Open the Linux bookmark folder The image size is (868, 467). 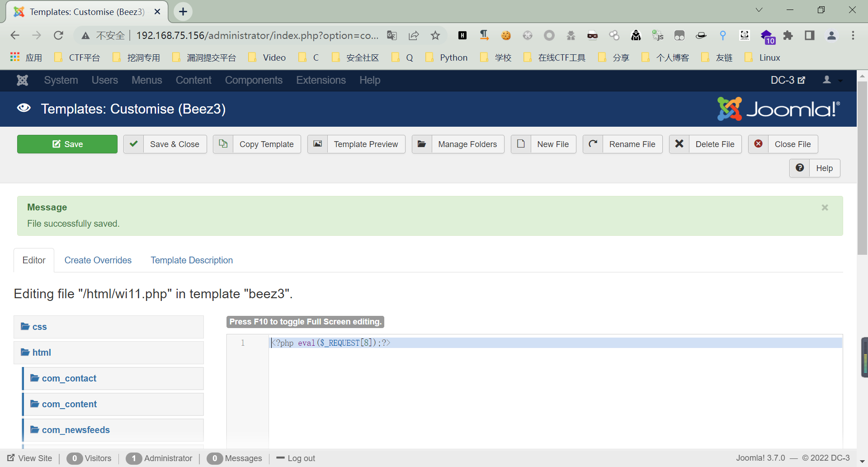click(763, 57)
